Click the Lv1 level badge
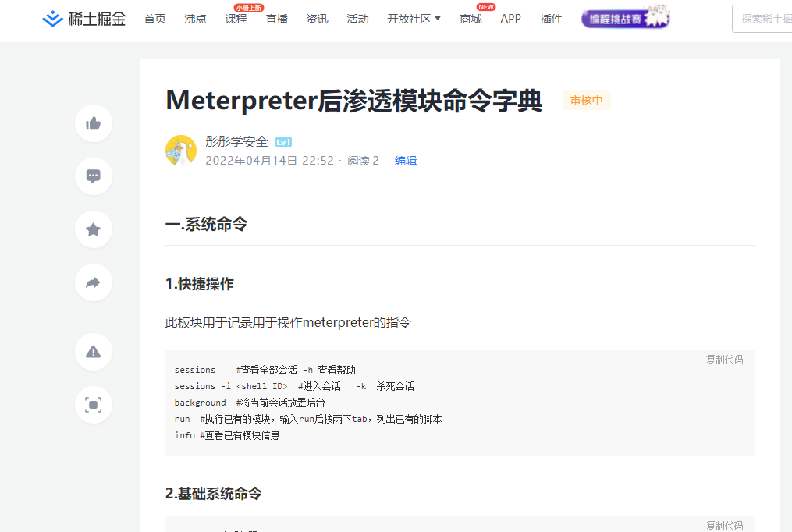 [x=283, y=142]
